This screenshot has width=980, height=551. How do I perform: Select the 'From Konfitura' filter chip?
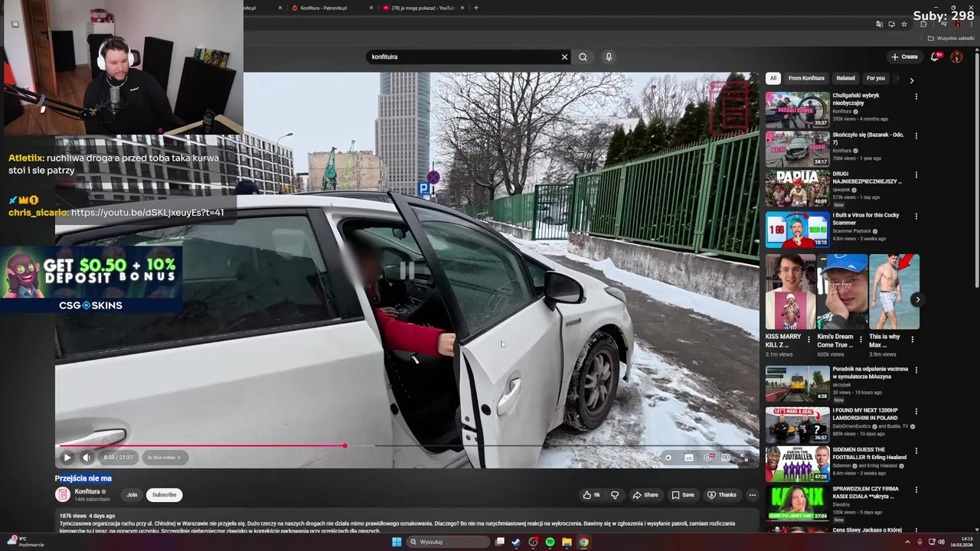(x=806, y=78)
